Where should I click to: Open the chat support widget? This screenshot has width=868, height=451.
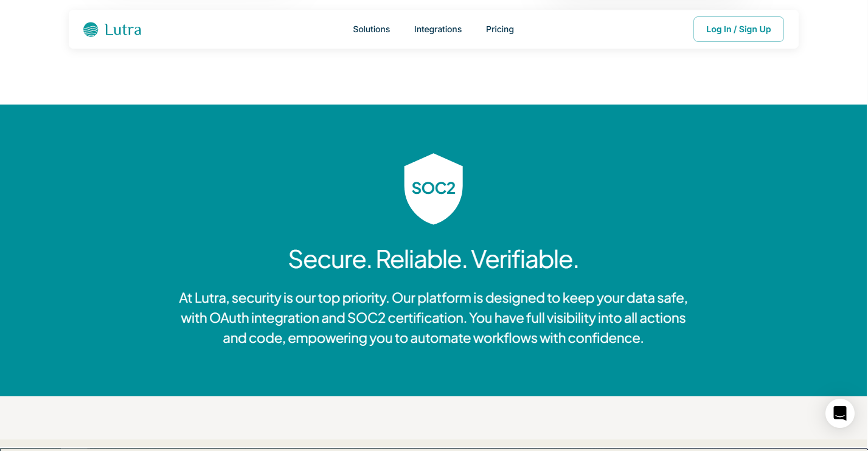click(x=840, y=413)
